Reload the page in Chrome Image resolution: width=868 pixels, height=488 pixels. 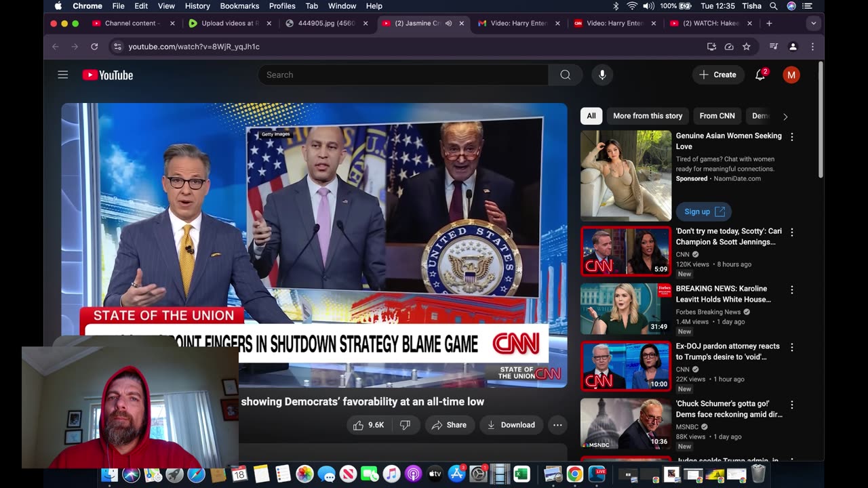coord(94,47)
